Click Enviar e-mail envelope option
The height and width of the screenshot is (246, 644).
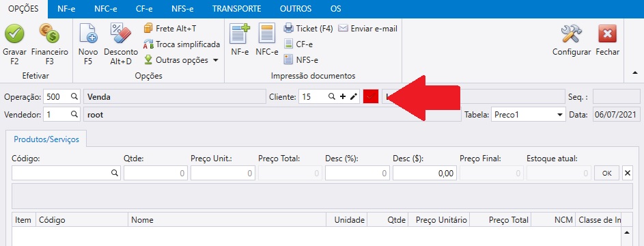coord(367,28)
